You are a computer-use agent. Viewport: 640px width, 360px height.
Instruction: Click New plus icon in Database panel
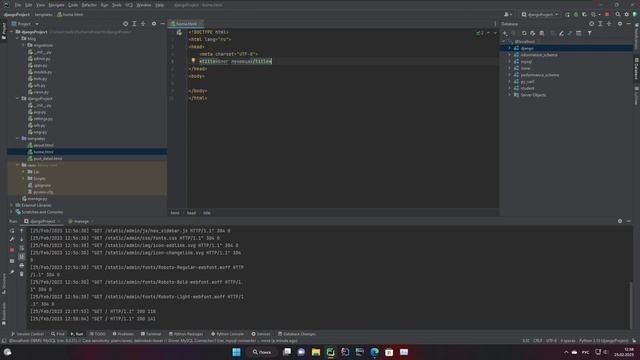click(505, 33)
